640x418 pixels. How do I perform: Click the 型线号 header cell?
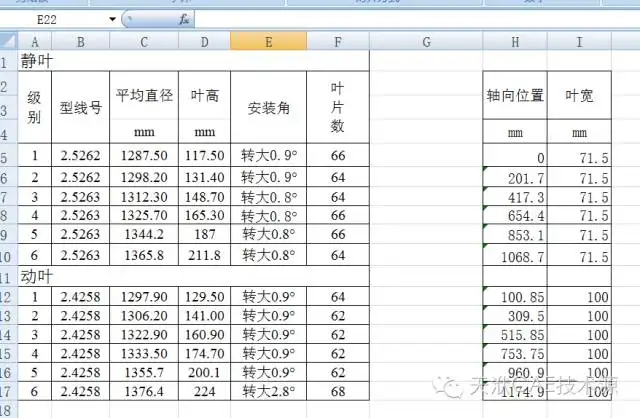click(80, 107)
